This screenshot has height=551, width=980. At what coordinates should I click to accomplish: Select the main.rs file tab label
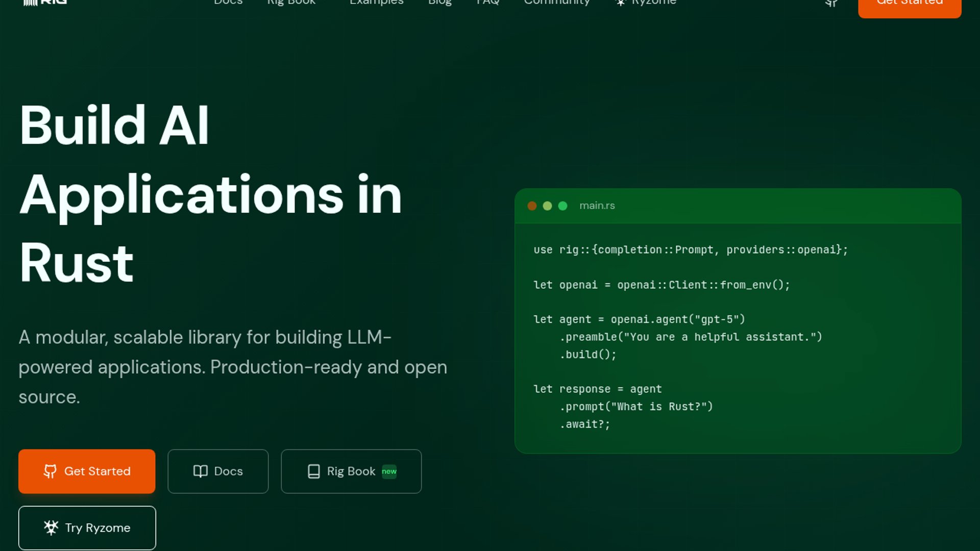point(597,206)
